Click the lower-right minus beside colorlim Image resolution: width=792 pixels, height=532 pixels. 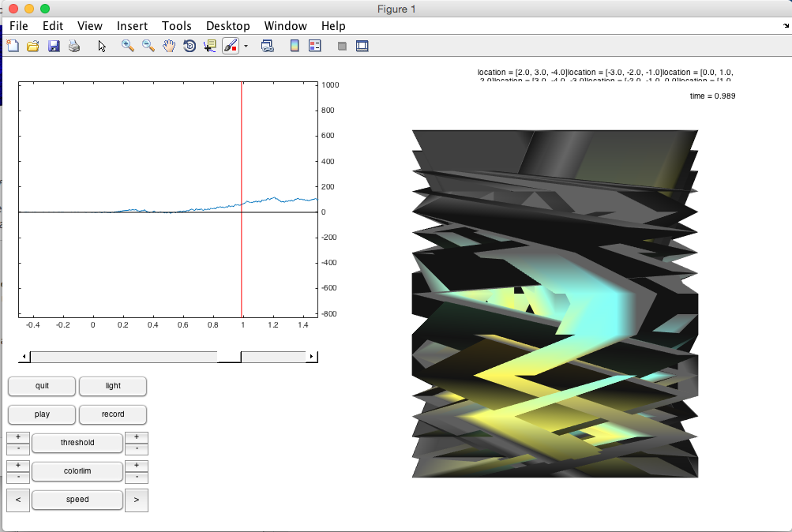pos(137,478)
